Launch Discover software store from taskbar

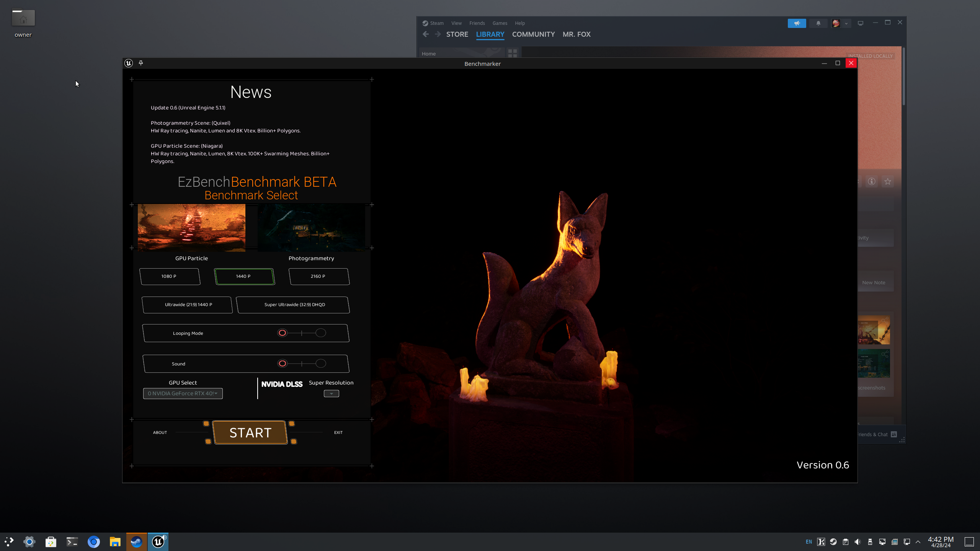tap(51, 542)
